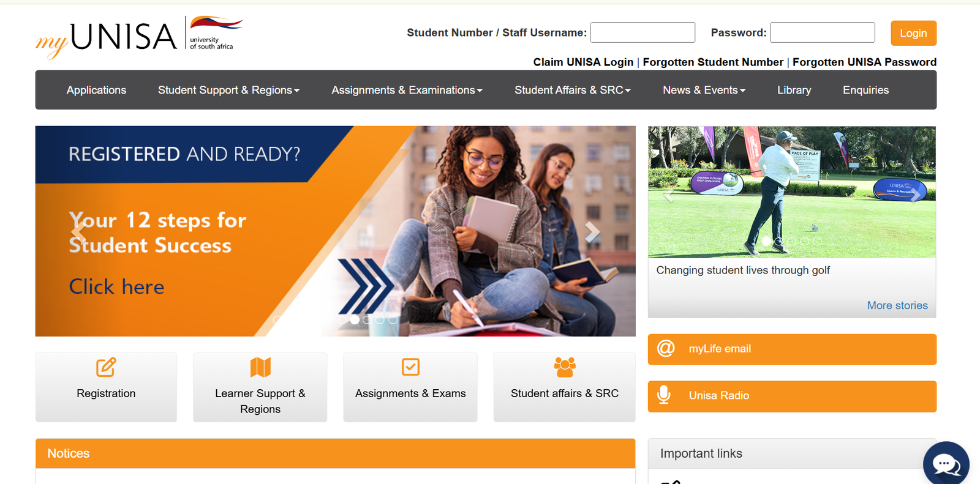Click the Important links header
This screenshot has width=980, height=484.
click(792, 453)
